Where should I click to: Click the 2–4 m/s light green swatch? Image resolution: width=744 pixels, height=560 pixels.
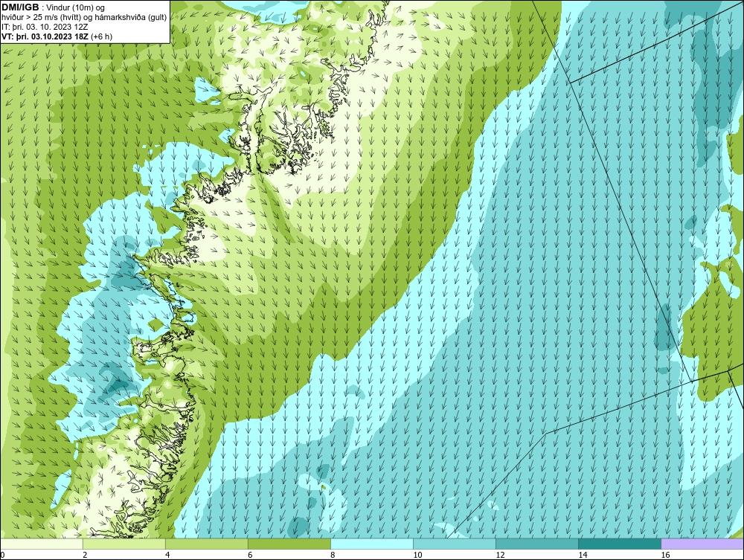click(x=124, y=544)
